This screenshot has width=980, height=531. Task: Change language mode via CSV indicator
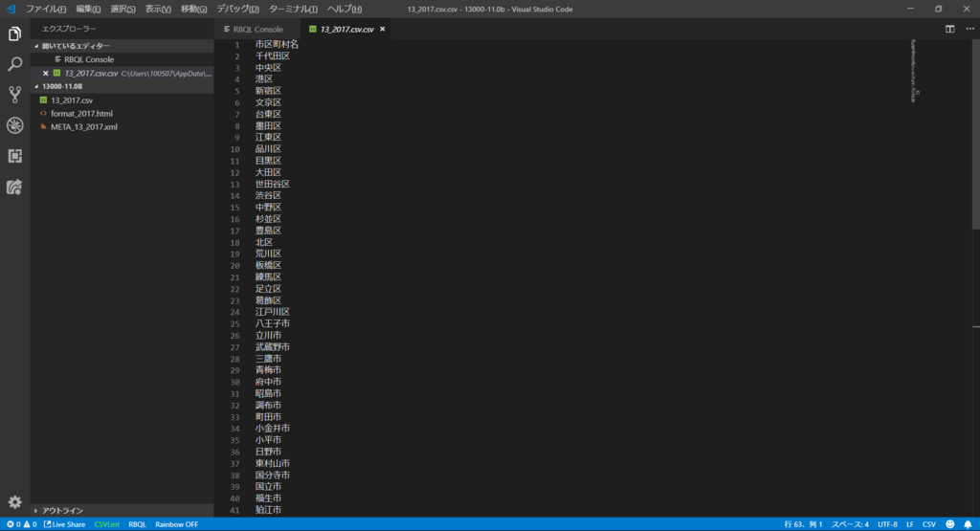click(x=929, y=524)
